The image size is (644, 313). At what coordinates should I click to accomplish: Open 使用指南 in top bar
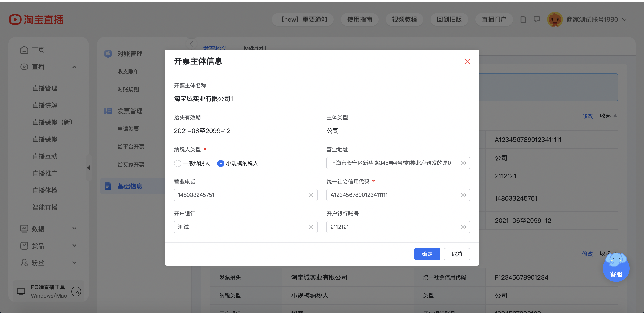tap(359, 19)
